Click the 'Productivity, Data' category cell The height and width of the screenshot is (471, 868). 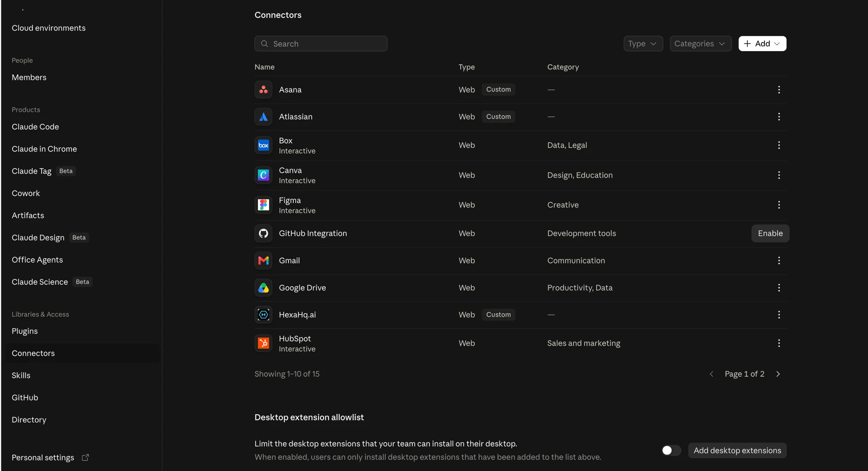coord(580,288)
